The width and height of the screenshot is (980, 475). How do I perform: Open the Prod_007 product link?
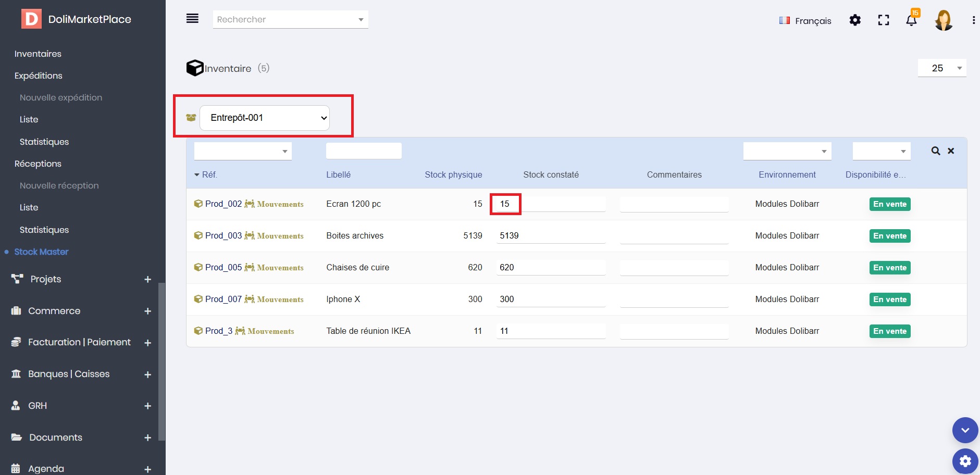click(x=223, y=299)
